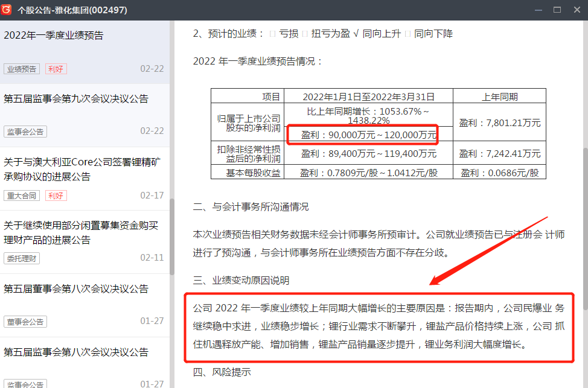This screenshot has width=588, height=388.
Task: Click the 董事会公告 tag
Action: pos(25,322)
